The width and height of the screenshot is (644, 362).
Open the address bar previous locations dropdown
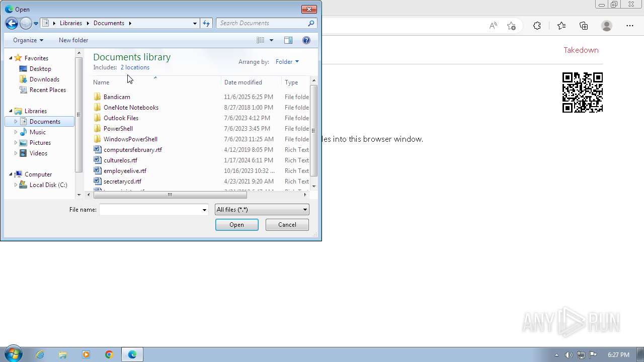[x=195, y=23]
